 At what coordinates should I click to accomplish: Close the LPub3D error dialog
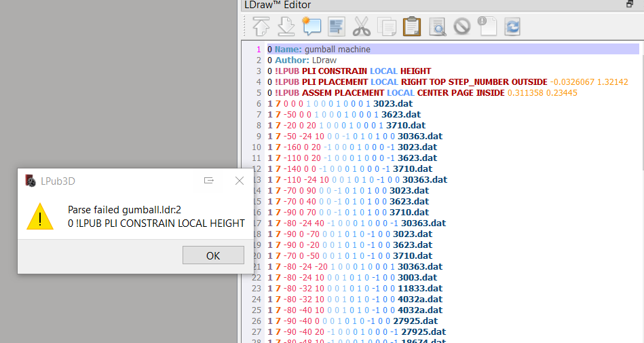click(239, 181)
